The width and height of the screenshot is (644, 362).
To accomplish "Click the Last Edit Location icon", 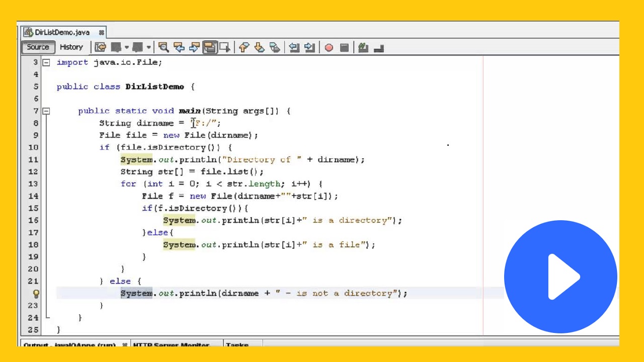I will (x=100, y=47).
